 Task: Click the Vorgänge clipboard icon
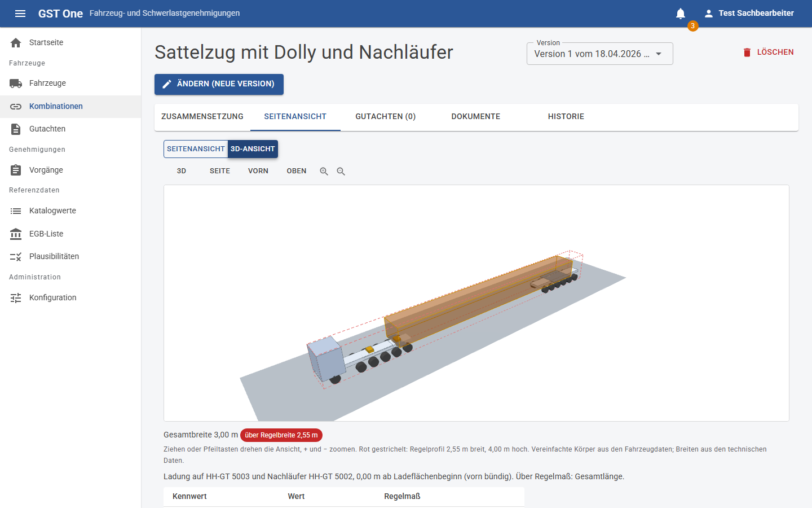16,170
